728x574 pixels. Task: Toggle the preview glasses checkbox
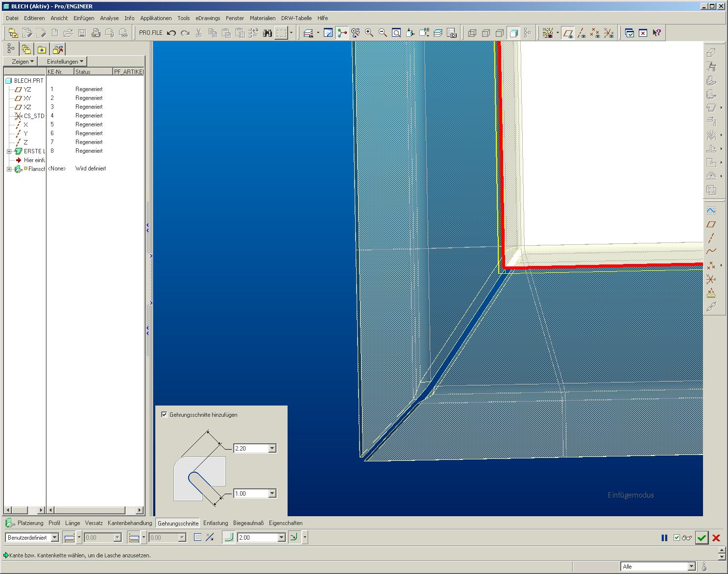pos(677,537)
